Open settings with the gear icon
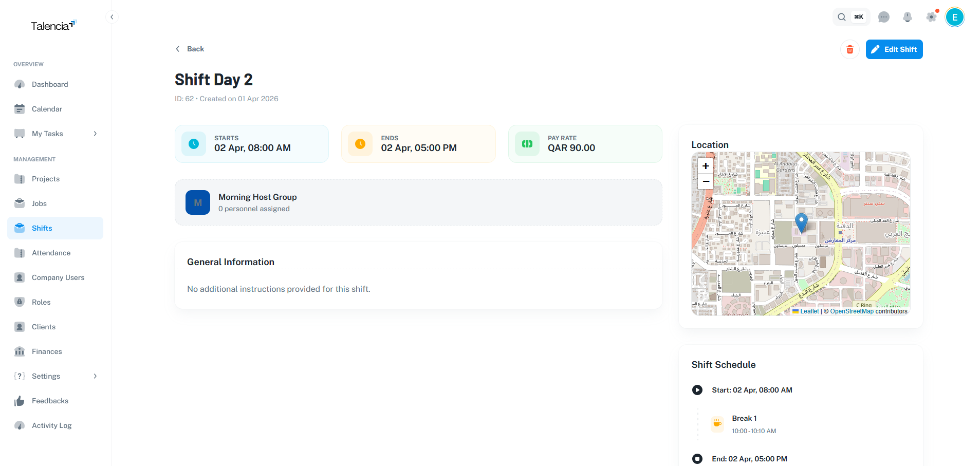The image size is (980, 466). 931,17
